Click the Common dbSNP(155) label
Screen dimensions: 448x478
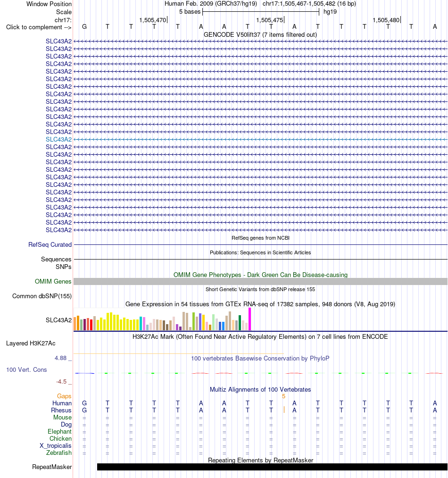pyautogui.click(x=42, y=296)
